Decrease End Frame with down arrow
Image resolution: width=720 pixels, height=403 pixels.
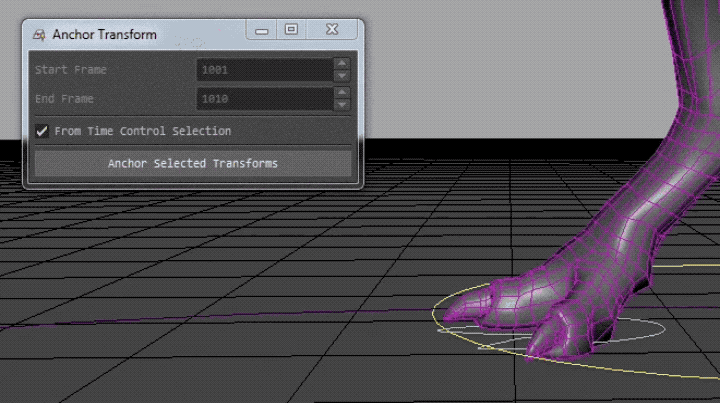pyautogui.click(x=342, y=105)
